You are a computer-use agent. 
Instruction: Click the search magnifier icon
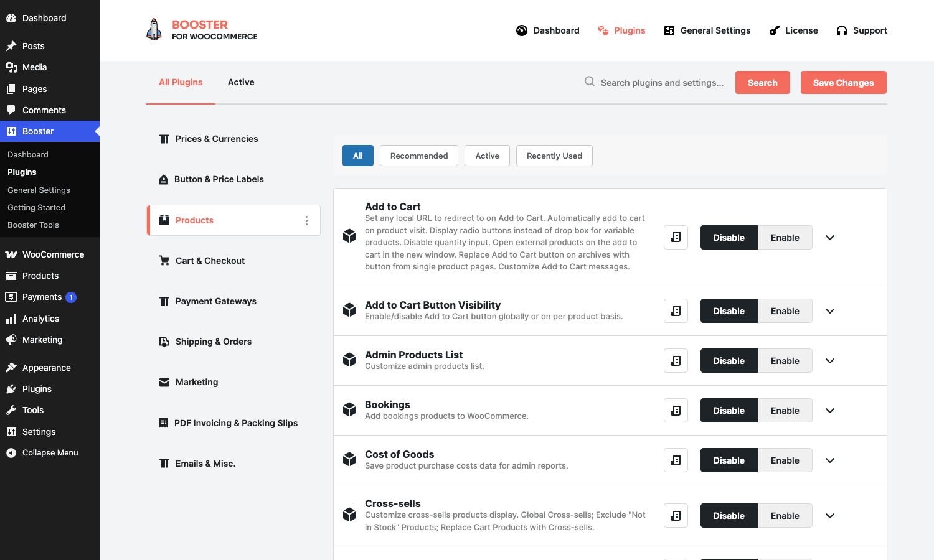pyautogui.click(x=589, y=82)
